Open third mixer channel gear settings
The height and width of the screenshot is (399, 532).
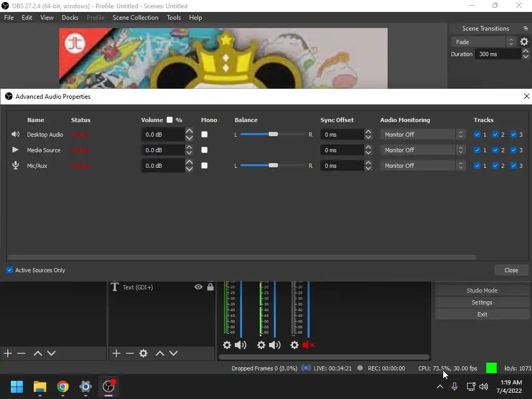295,345
